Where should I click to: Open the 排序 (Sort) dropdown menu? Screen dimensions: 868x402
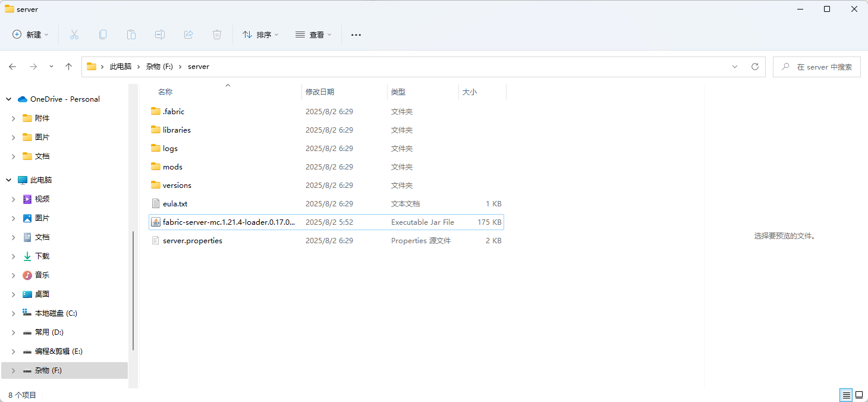click(x=260, y=34)
